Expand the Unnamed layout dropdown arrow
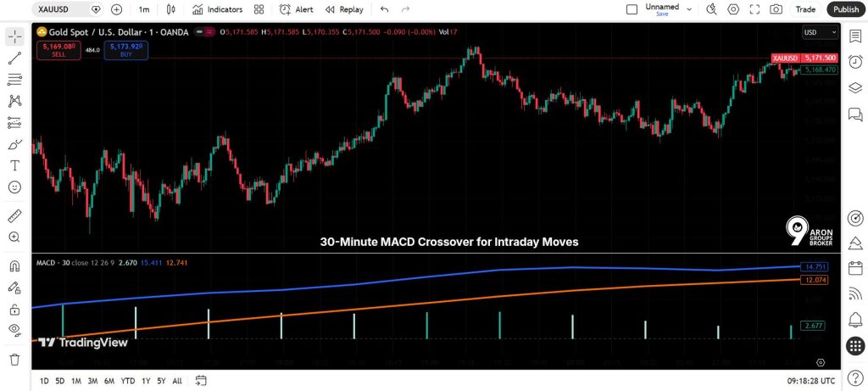 [689, 9]
